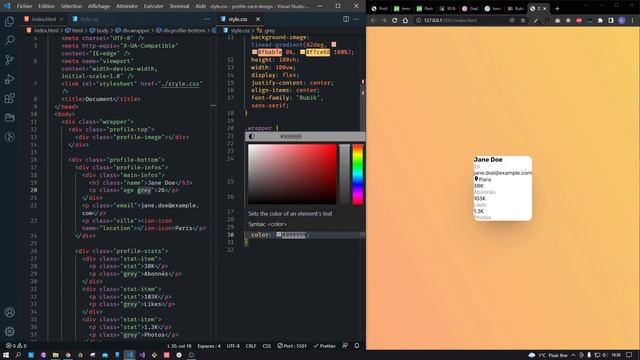The image size is (640, 360).
Task: Click the Jane Doe profile card heading
Action: 488,160
